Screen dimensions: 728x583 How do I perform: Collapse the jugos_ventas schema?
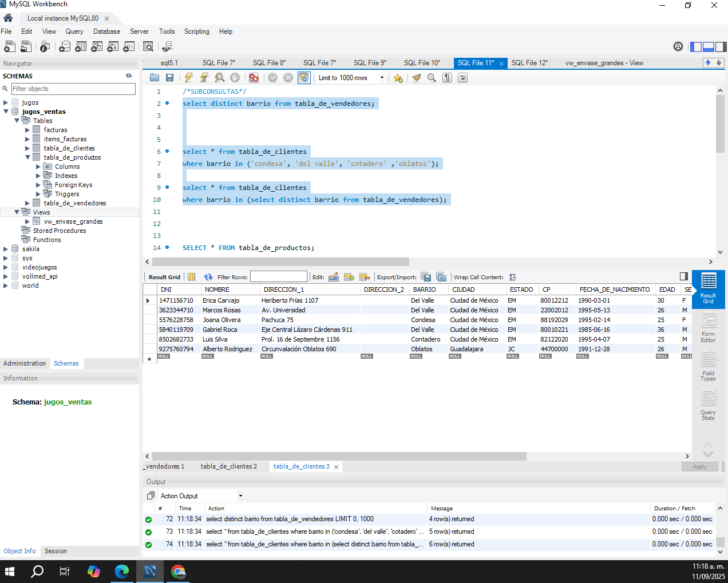6,112
